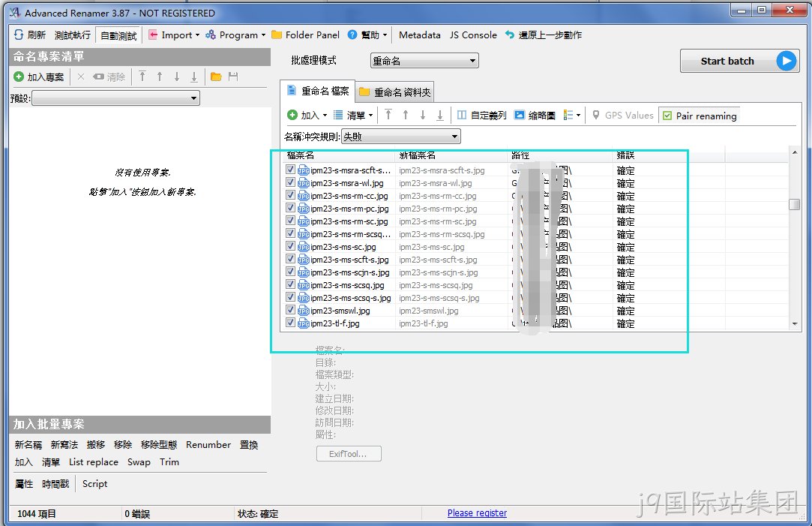Switch to the 重命名 檔案 tab
This screenshot has width=812, height=526.
(318, 91)
